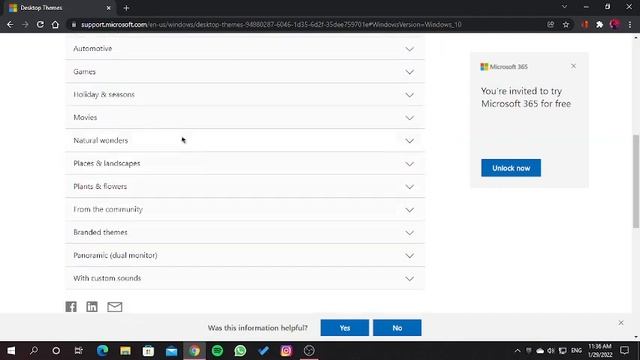Expand Natural wonders section
This screenshot has width=640, height=360.
[x=245, y=140]
